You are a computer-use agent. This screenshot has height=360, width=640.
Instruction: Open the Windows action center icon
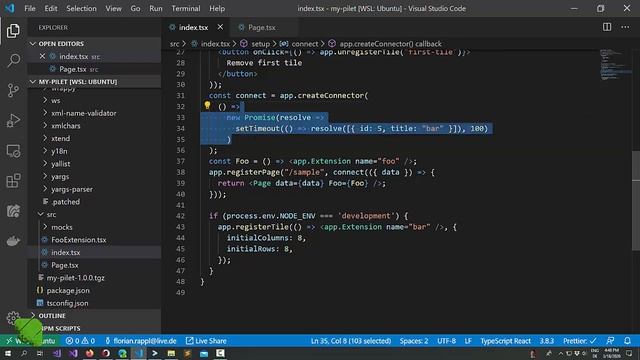pyautogui.click(x=629, y=353)
